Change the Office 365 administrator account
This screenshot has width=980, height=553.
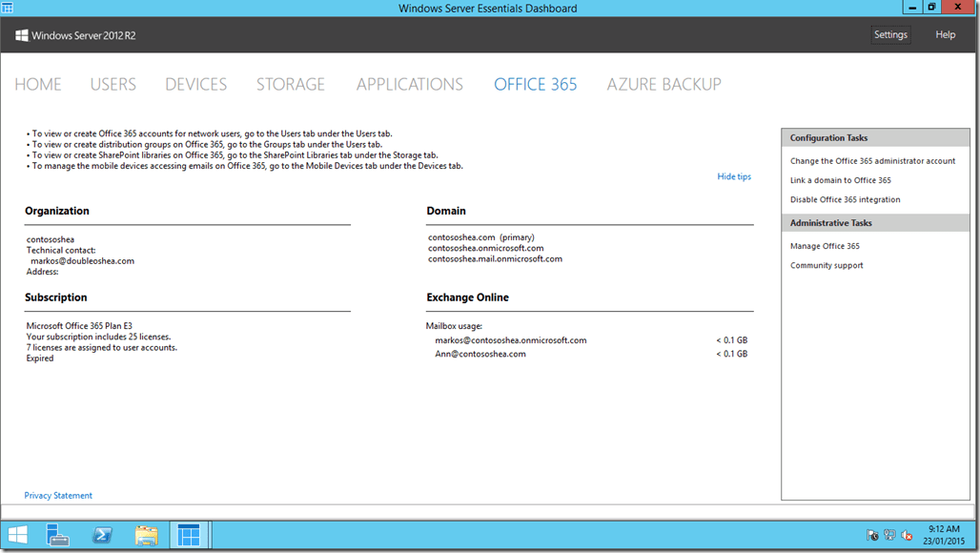(871, 160)
